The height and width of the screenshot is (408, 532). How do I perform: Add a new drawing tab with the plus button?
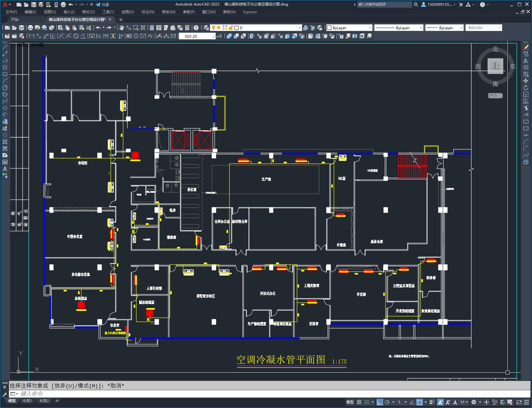tap(121, 19)
